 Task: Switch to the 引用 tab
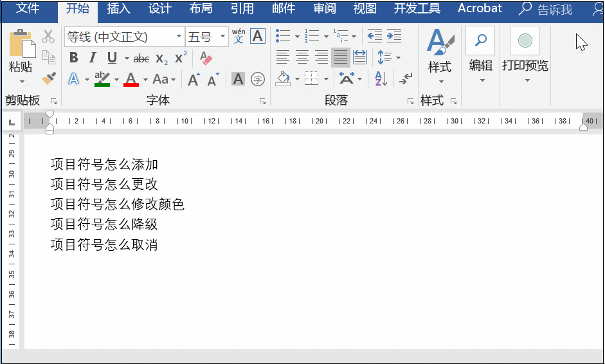coord(242,8)
